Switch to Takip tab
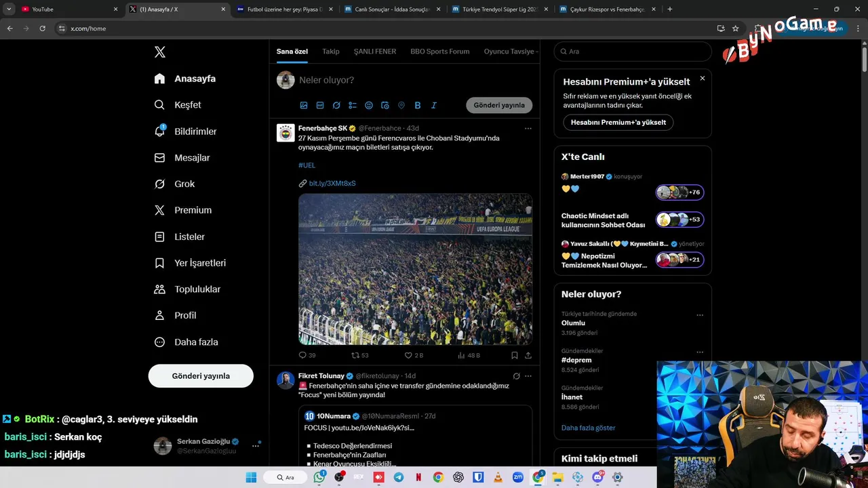This screenshot has width=868, height=488. [330, 52]
